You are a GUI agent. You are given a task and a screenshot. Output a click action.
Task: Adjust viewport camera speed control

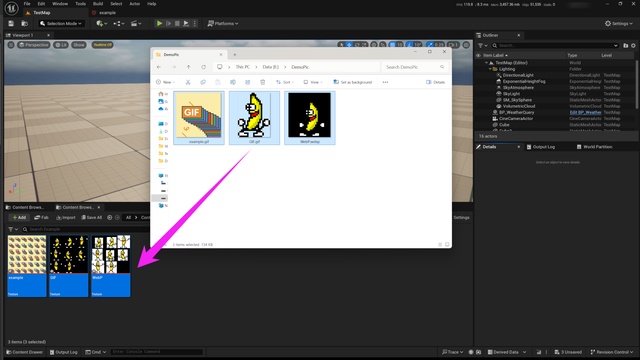point(453,44)
